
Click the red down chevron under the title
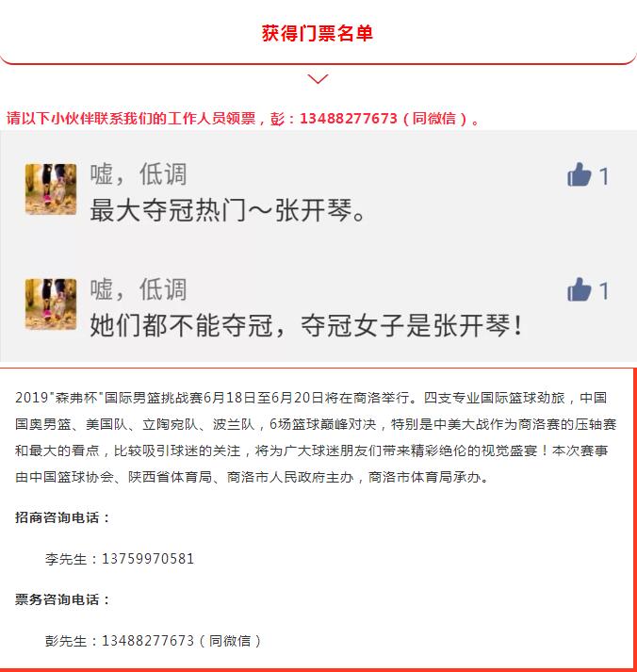tap(318, 79)
